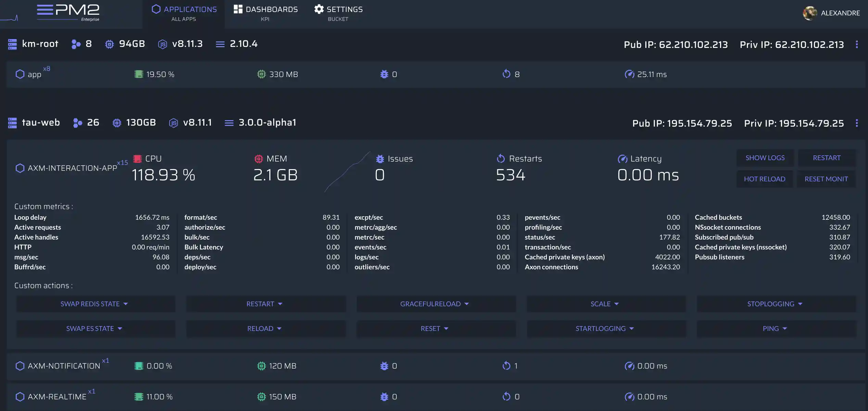Open the SETTINGS bucket section
The height and width of the screenshot is (411, 868).
(x=338, y=13)
